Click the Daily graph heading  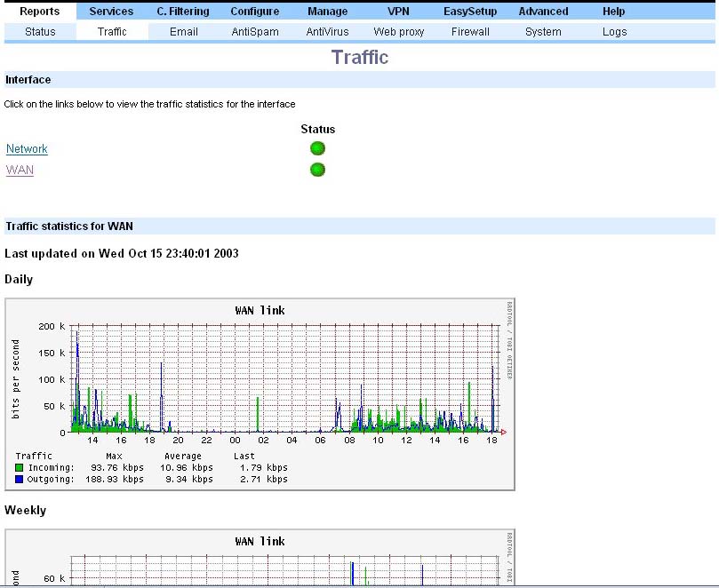point(19,280)
